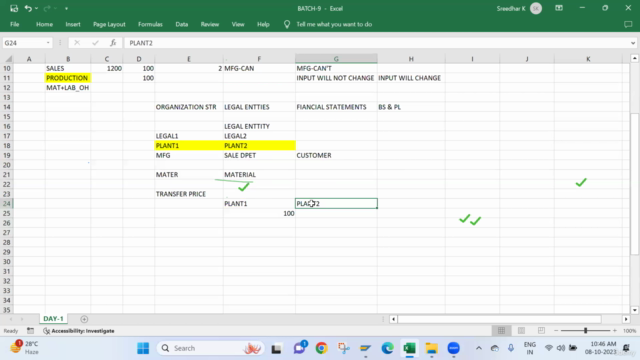The height and width of the screenshot is (360, 640).
Task: Click cell containing INPUT WILL CHANGE
Action: click(x=411, y=78)
